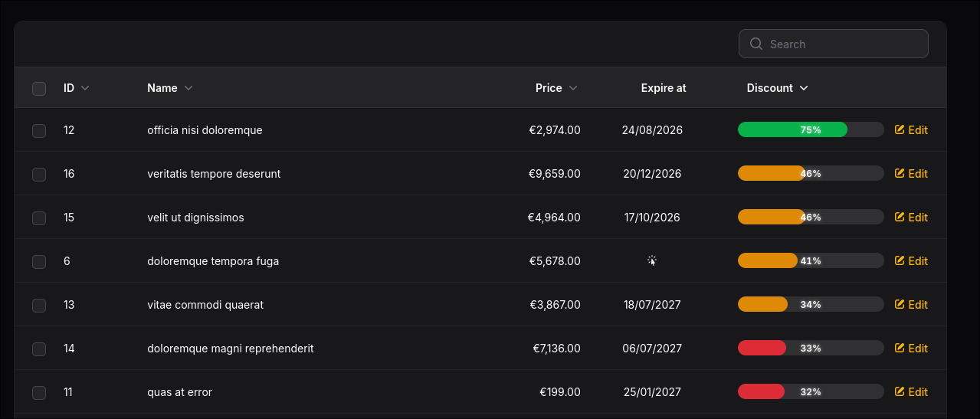
Task: Click the Edit link for product 11
Action: click(911, 392)
